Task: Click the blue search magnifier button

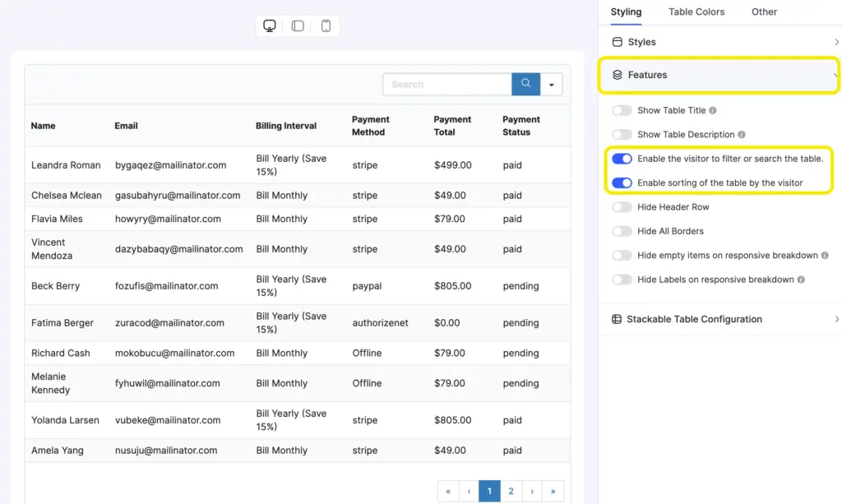Action: tap(525, 84)
